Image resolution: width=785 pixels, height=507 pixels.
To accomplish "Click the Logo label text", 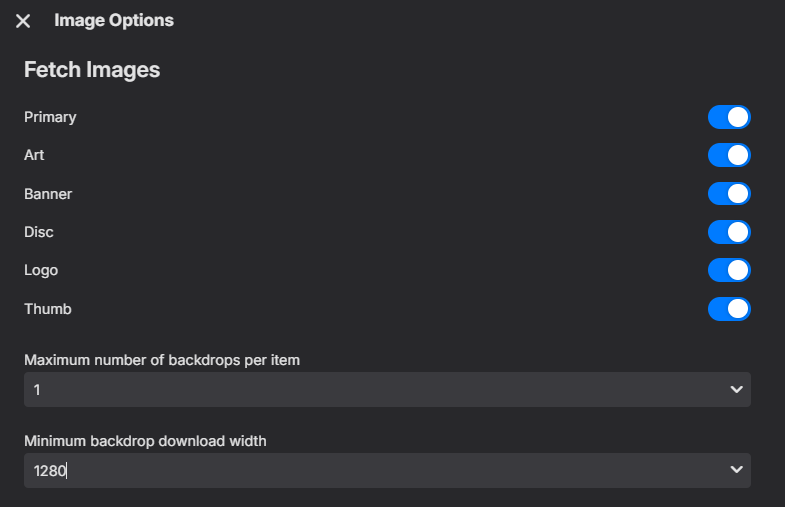I will click(x=41, y=270).
